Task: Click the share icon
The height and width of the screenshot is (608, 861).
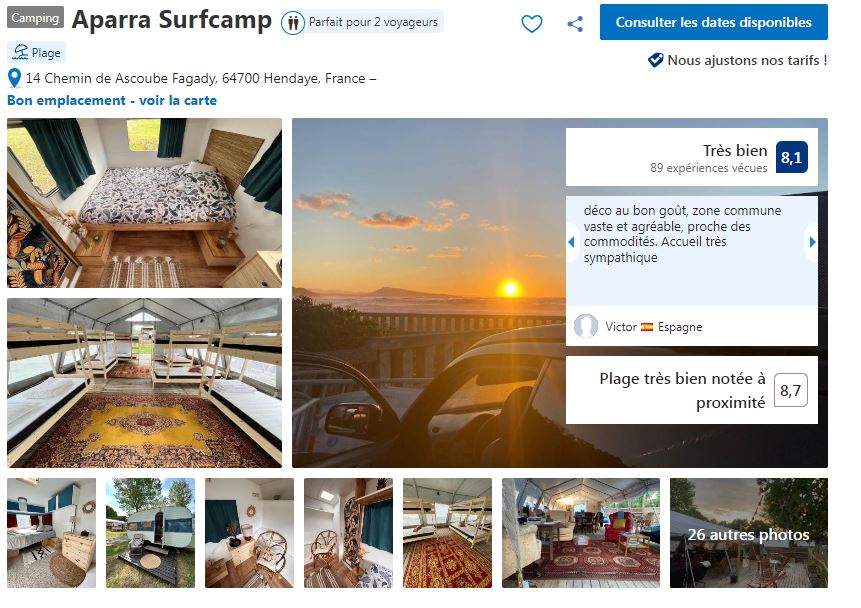Action: 575,23
